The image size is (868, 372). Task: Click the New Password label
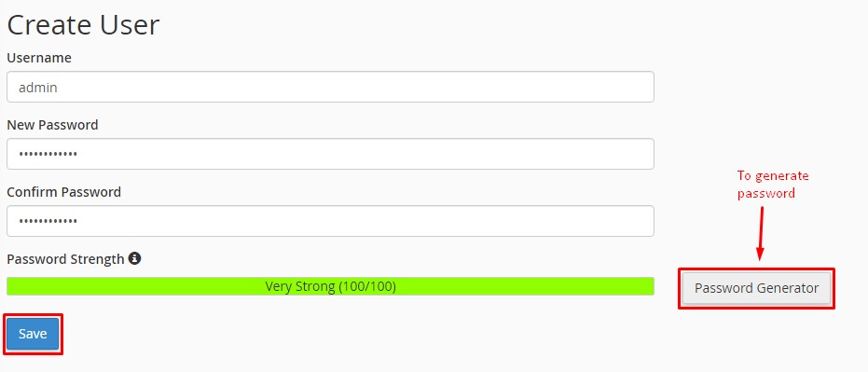click(52, 125)
